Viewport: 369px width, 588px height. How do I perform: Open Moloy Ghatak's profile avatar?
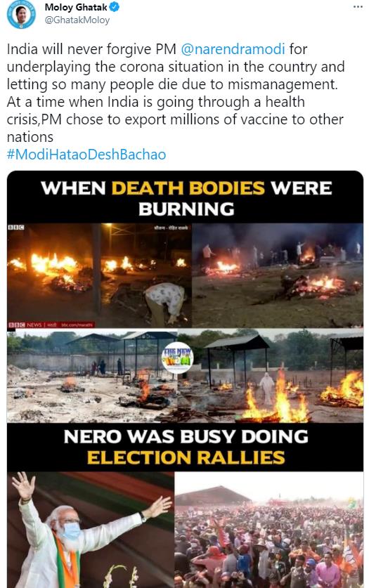click(21, 14)
